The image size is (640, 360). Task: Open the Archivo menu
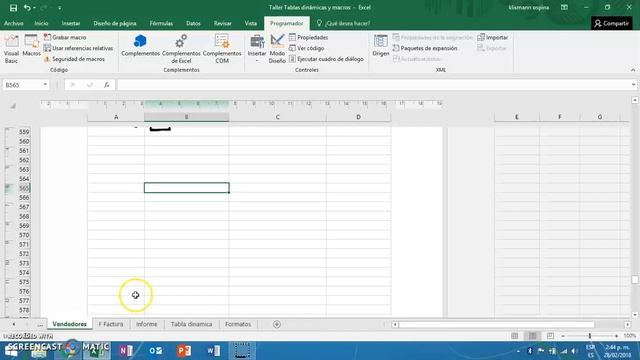pos(13,24)
